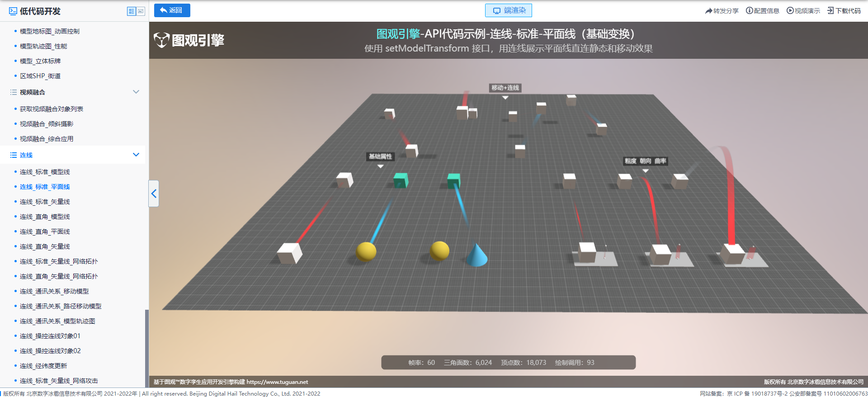The width and height of the screenshot is (868, 397).
Task: Click the 帧率 performance stats bar
Action: (x=508, y=363)
